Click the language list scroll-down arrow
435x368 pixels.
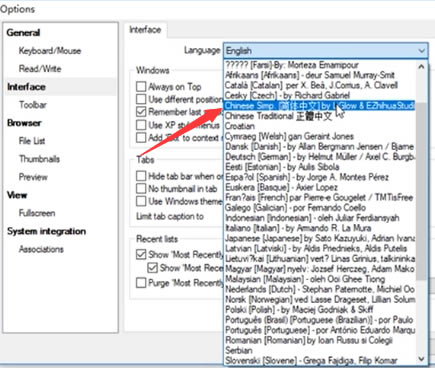point(421,359)
